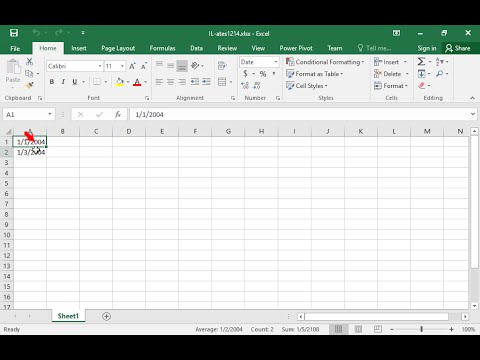Switch to the Insert tab
The image size is (480, 360).
pos(79,48)
